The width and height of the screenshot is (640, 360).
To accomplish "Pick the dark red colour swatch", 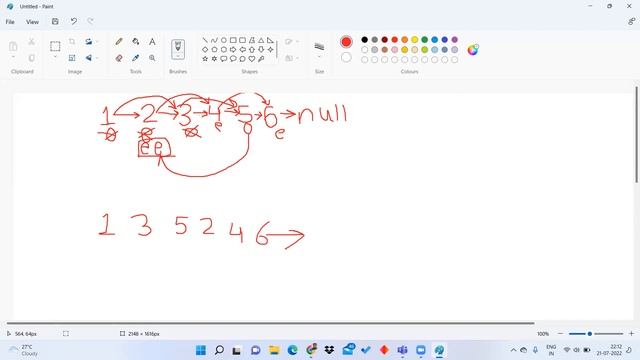I will tap(384, 40).
